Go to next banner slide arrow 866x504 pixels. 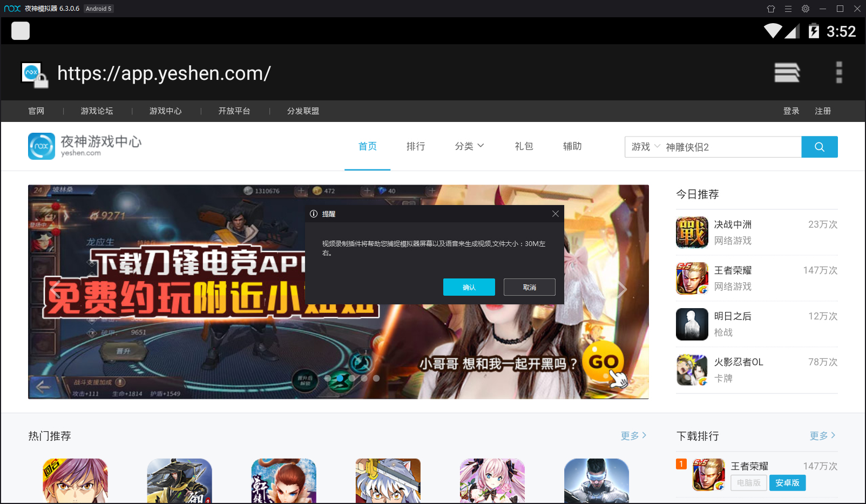pos(622,290)
